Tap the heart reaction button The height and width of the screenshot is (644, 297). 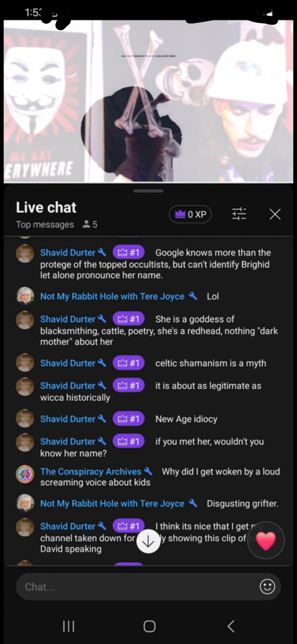pyautogui.click(x=266, y=540)
